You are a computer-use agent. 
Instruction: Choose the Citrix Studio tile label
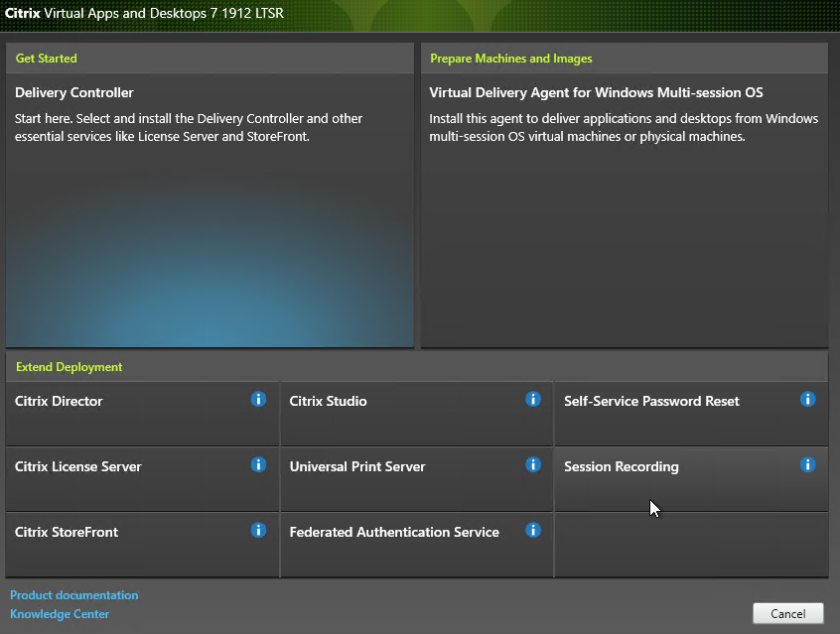[x=328, y=402]
